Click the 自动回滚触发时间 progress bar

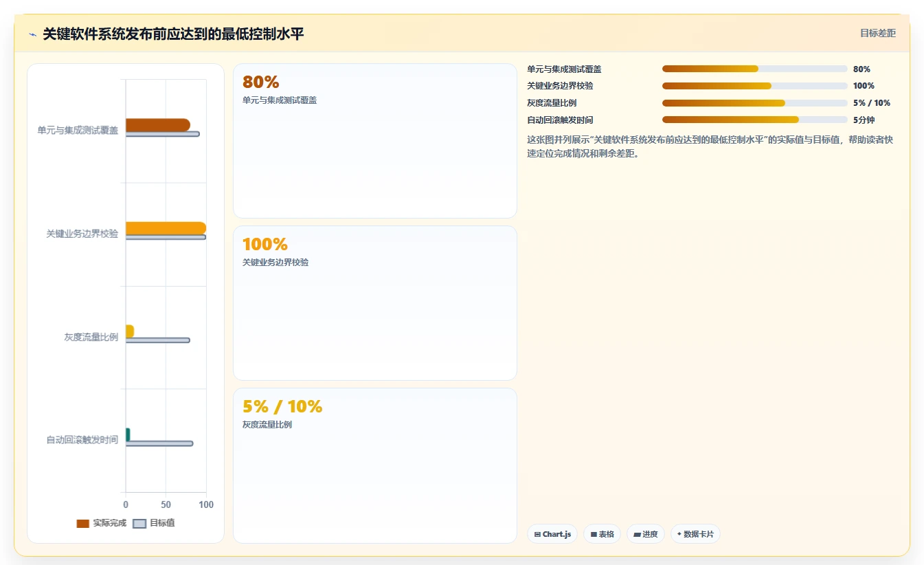pyautogui.click(x=754, y=120)
